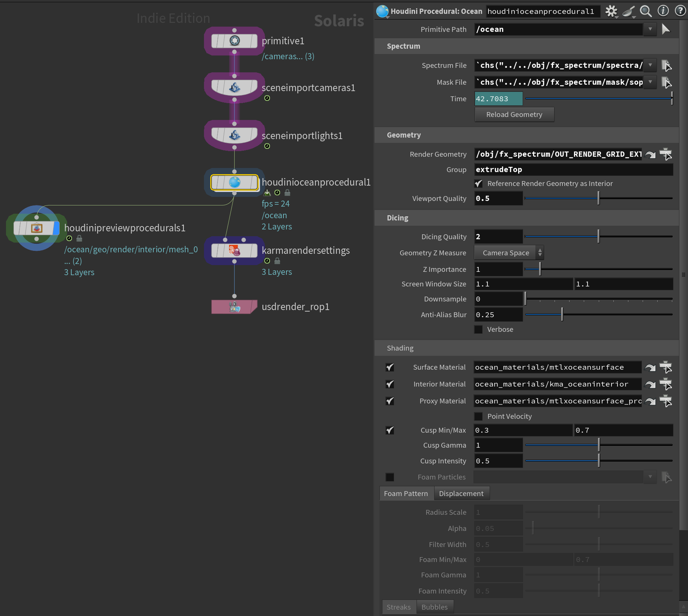Click the search parameters magnifier icon
The height and width of the screenshot is (616, 688).
(645, 11)
